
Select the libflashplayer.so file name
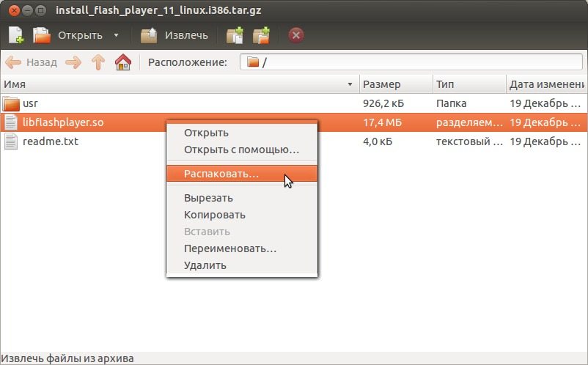point(63,122)
